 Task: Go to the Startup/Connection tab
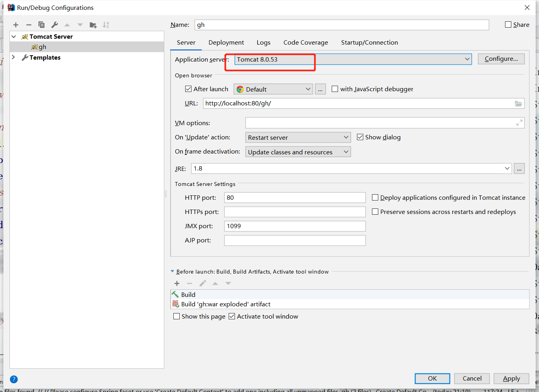[370, 43]
